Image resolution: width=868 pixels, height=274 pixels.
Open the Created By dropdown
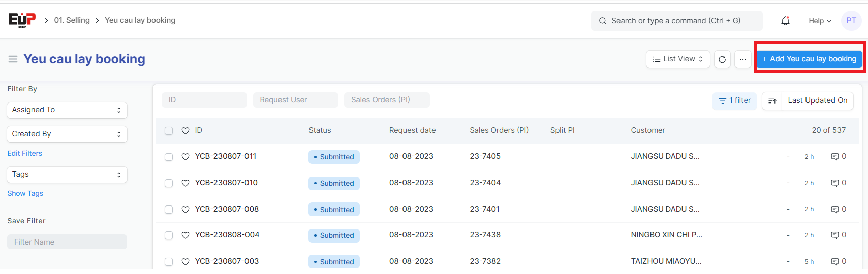click(x=67, y=134)
